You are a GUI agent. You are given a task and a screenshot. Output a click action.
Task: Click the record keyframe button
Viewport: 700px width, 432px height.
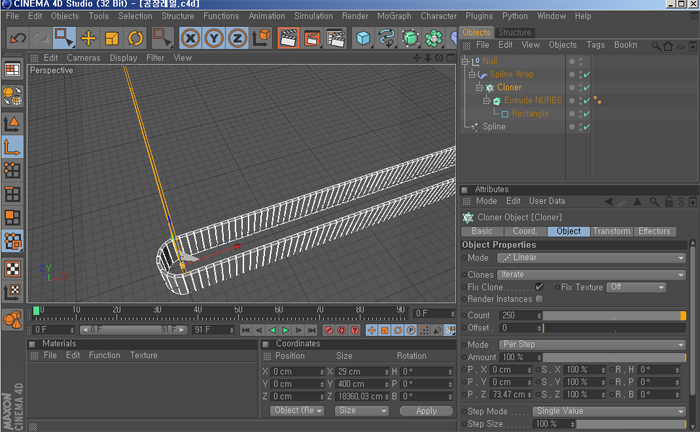point(329,330)
